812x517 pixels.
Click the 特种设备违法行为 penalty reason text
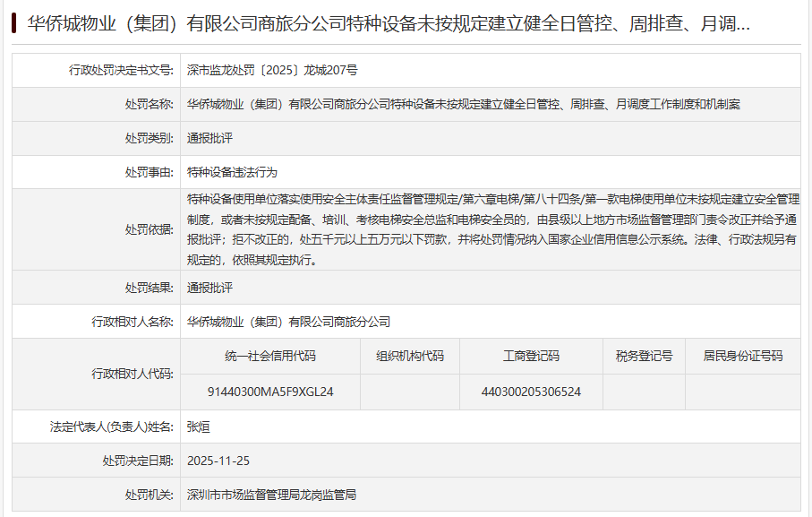[x=226, y=172]
